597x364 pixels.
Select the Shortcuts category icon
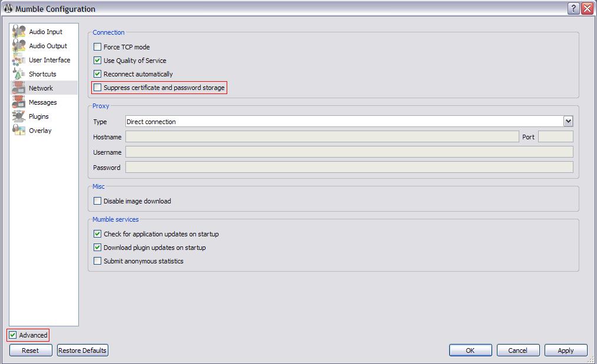click(19, 74)
